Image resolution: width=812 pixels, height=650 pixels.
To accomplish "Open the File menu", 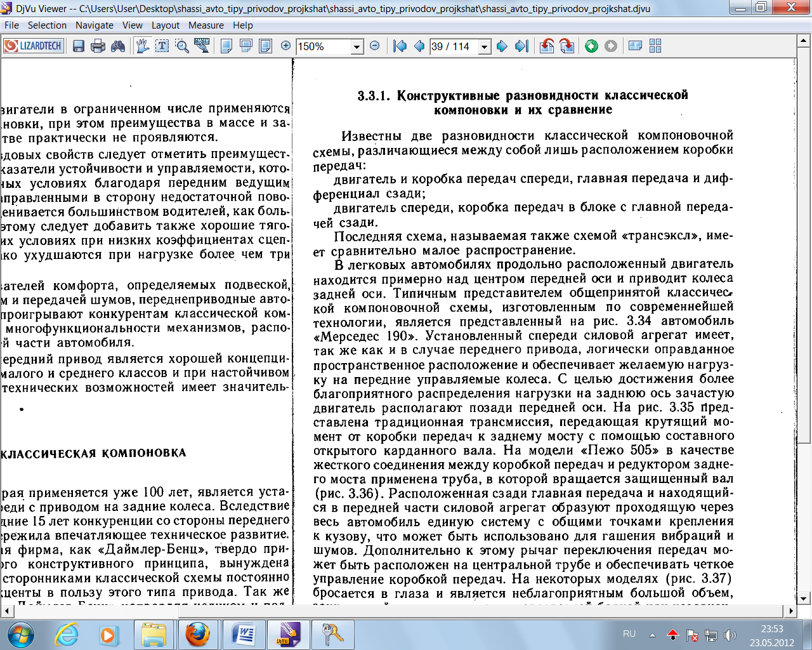I will coord(11,25).
